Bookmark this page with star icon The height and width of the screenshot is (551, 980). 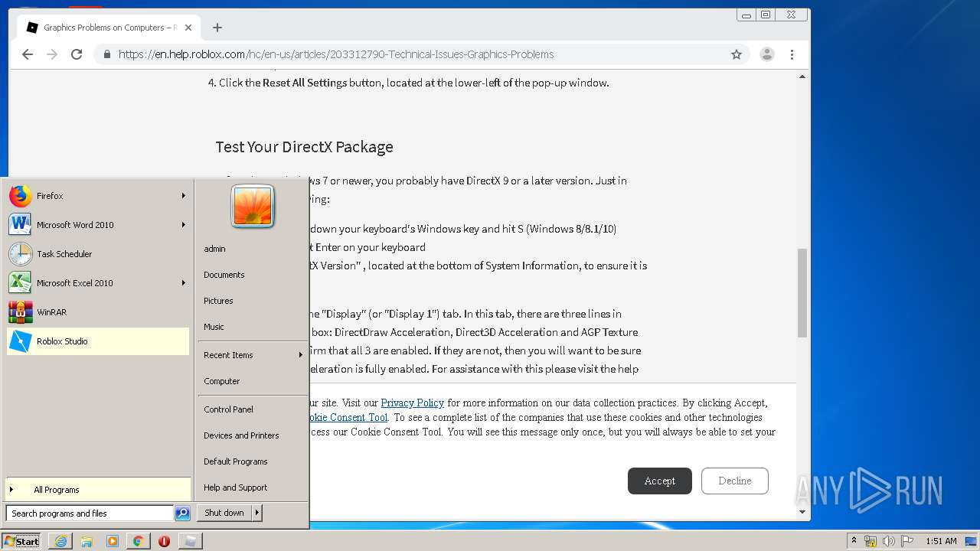tap(737, 54)
